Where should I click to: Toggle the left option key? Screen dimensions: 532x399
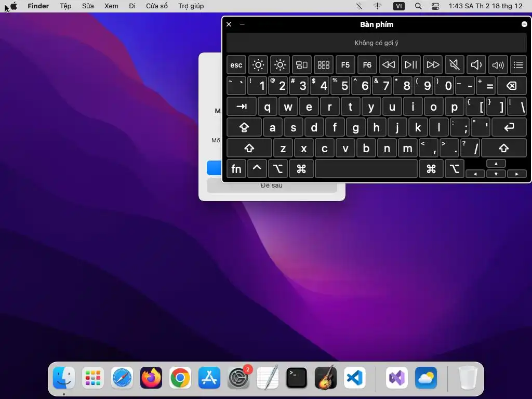click(278, 169)
